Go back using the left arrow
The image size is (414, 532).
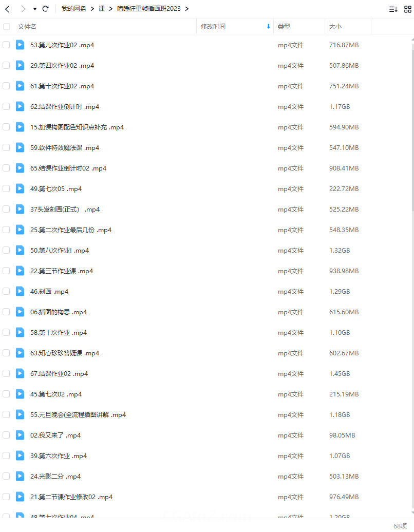coord(8,9)
